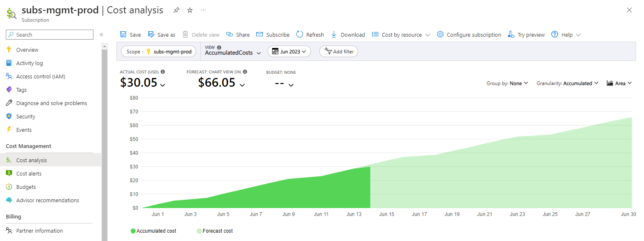The width and height of the screenshot is (644, 241).
Task: Click the Partner information icon
Action: coord(9,231)
